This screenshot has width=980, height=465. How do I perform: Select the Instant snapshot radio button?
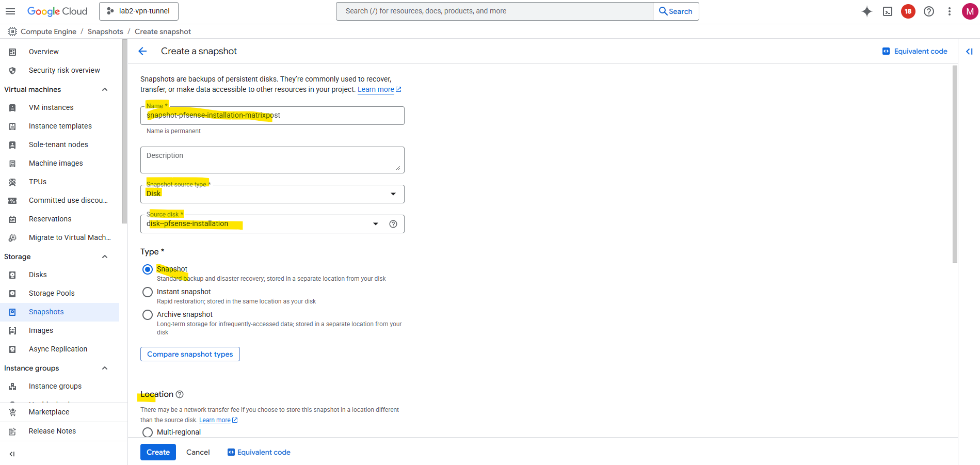coord(148,292)
